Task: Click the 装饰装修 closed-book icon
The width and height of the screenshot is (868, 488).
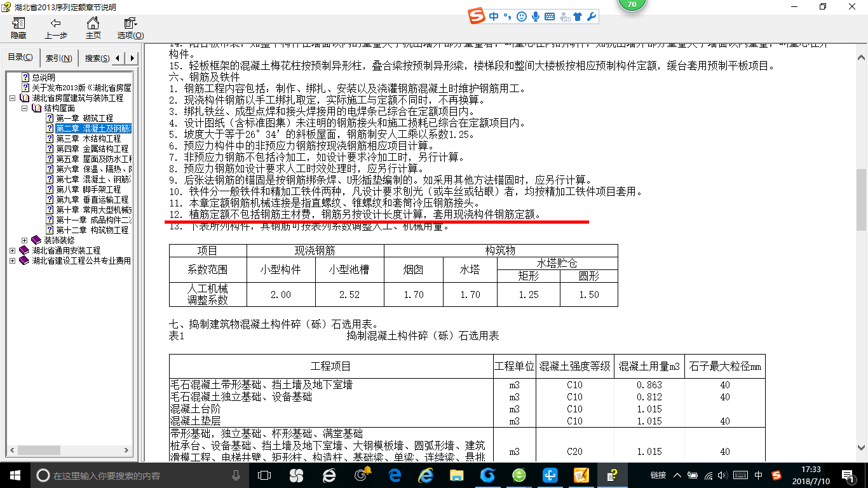Action: (x=36, y=240)
